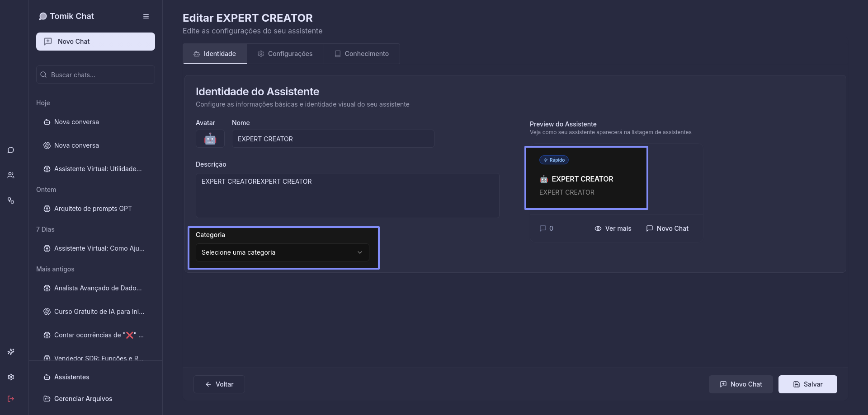Screen dimensions: 868x415
Task: Switch to the Conhecimento tab
Action: point(362,54)
